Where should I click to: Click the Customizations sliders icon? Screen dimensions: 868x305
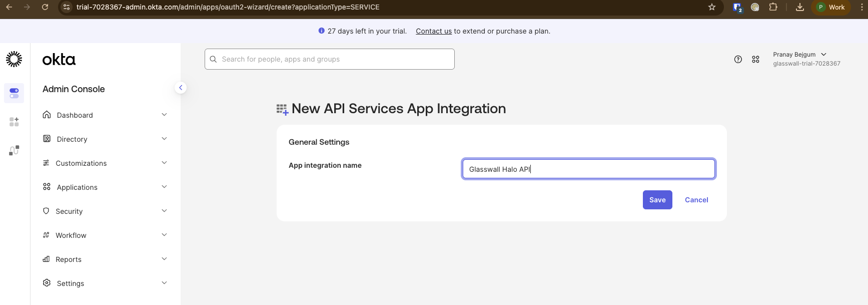point(46,163)
